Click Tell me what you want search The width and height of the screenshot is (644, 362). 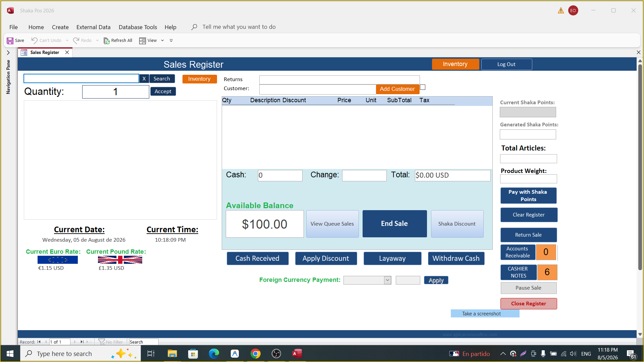point(239,27)
